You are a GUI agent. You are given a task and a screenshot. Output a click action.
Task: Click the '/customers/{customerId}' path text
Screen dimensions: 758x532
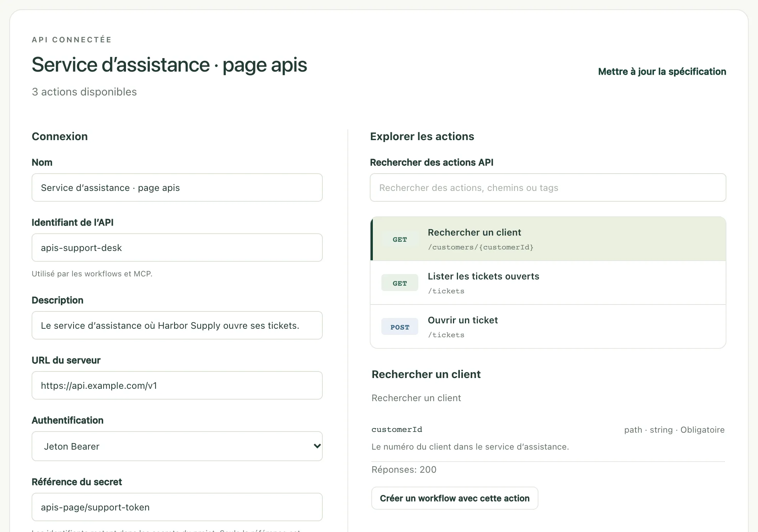480,247
